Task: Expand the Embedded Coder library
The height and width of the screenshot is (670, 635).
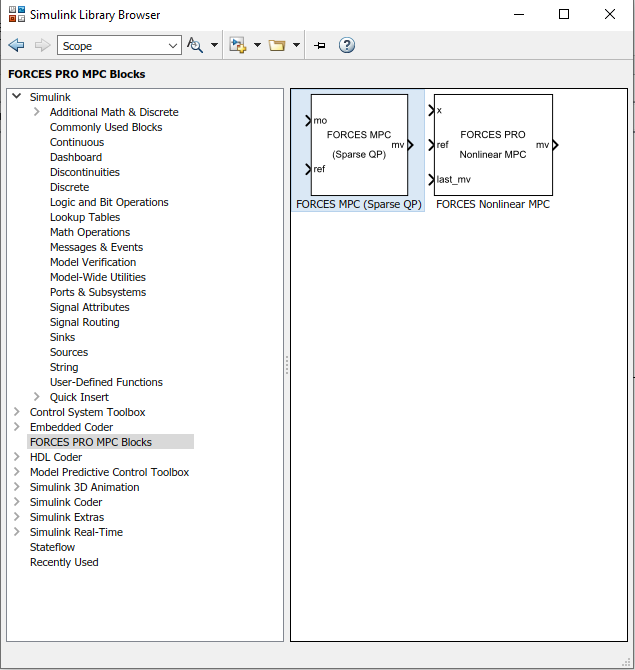Action: 17,426
